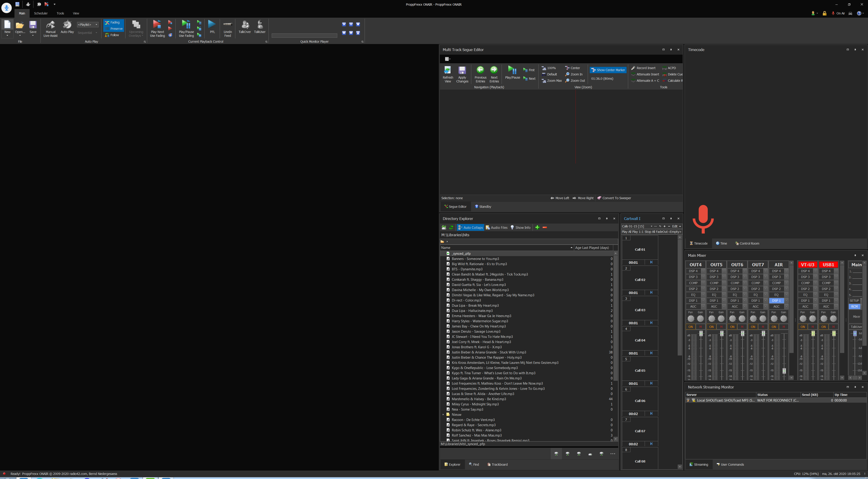Open DSP 4 dropdown arrow on OUT4
The width and height of the screenshot is (868, 479).
(703, 271)
